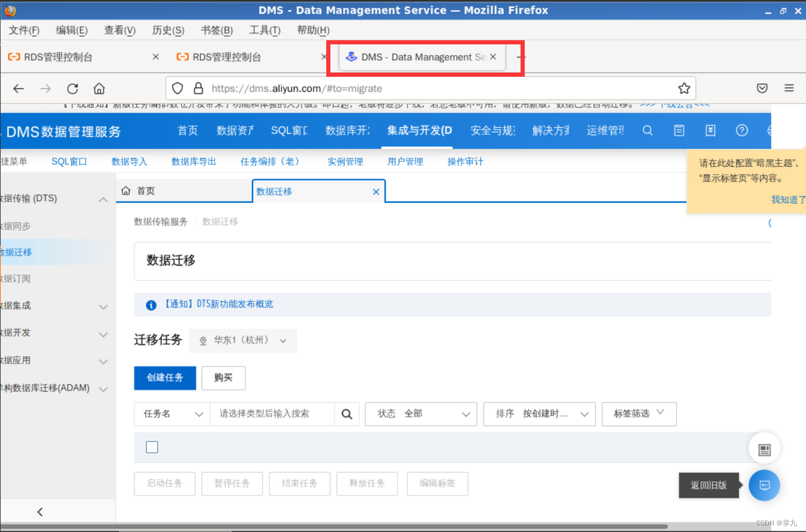
Task: Open the 数据导入 shortcut link
Action: 129,161
